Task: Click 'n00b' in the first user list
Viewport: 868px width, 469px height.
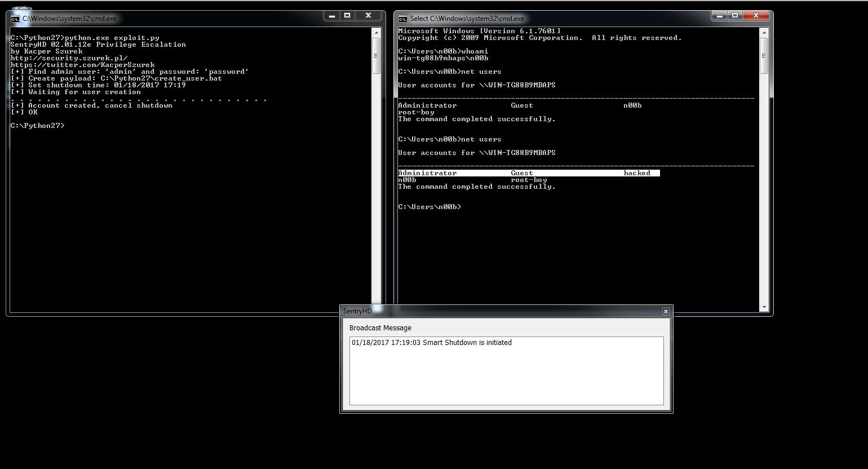Action: (x=632, y=105)
